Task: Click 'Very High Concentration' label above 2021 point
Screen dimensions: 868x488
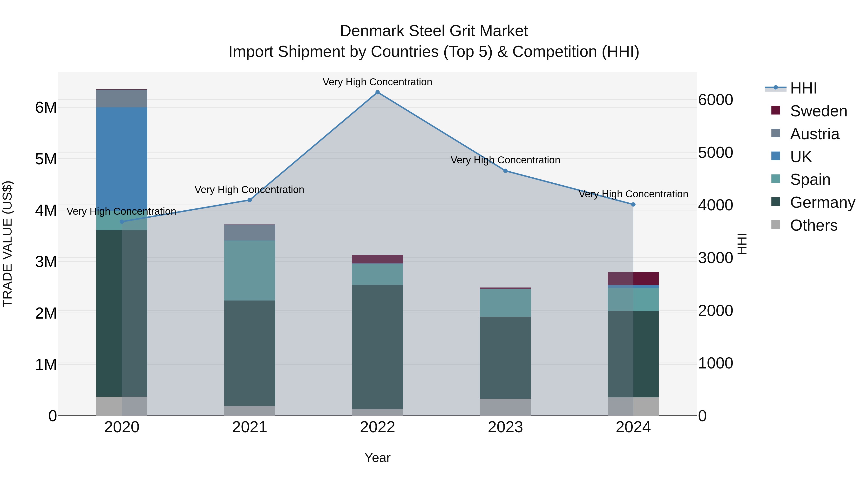Action: 249,190
